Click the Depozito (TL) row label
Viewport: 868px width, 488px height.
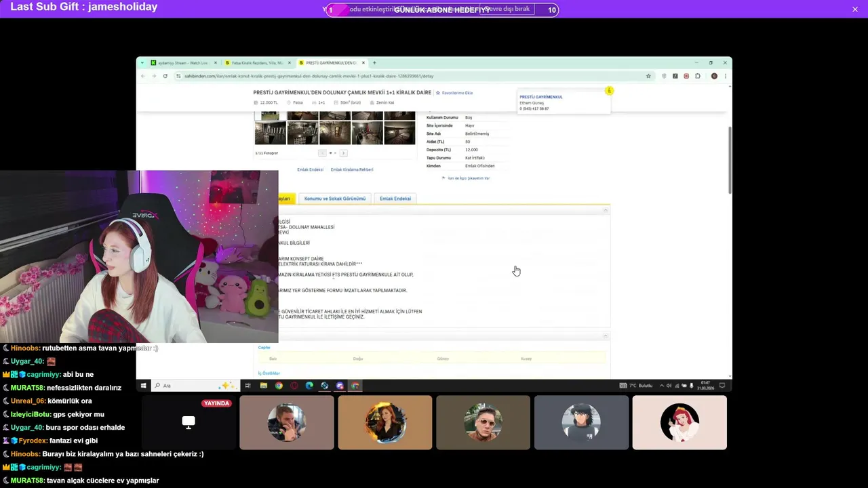click(x=438, y=150)
